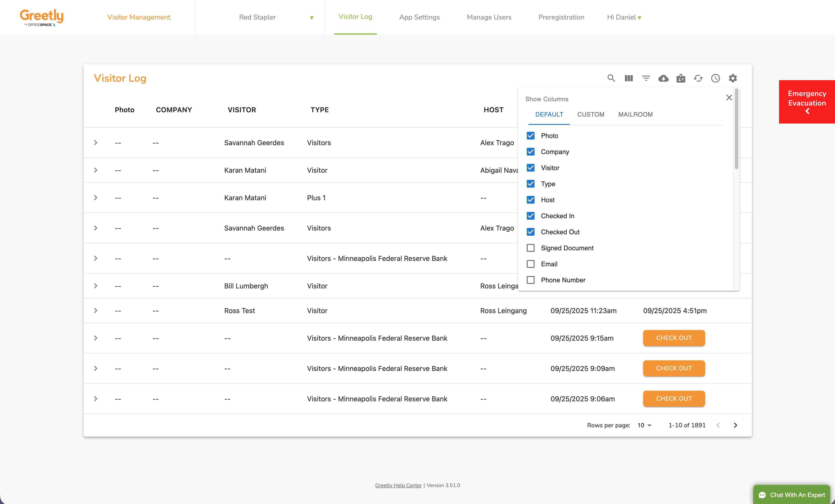Click the Show Columns panel scrollbar

click(x=736, y=129)
